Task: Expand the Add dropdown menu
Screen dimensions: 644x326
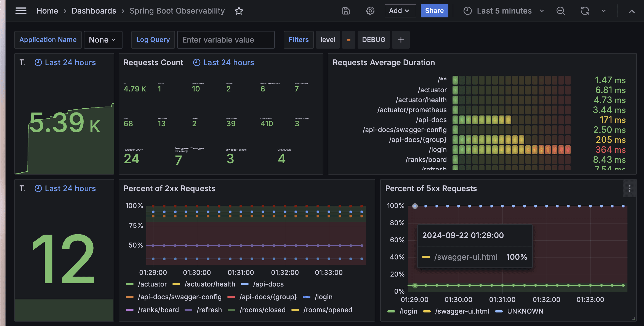Action: coord(400,11)
